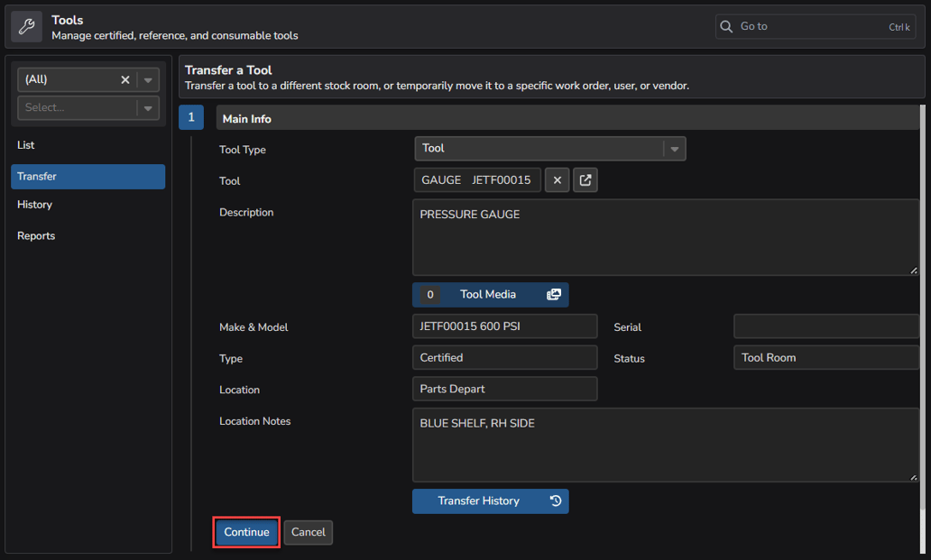Click the Continue button

pos(245,532)
